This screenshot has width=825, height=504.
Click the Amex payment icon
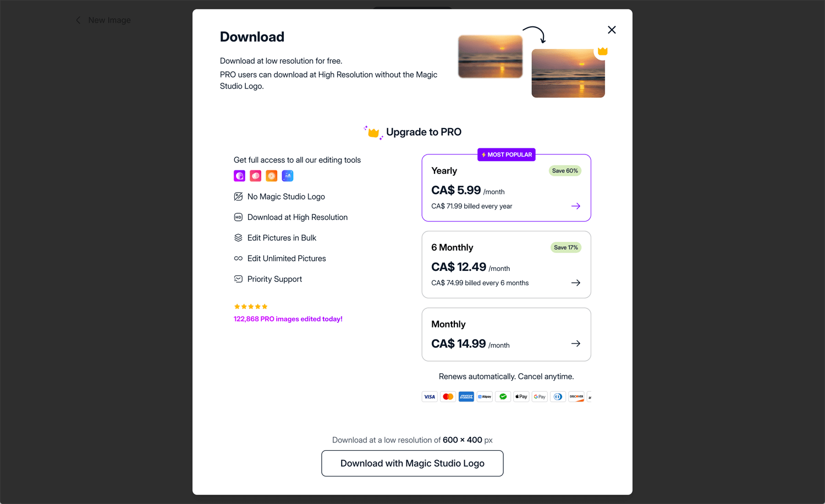click(x=466, y=397)
